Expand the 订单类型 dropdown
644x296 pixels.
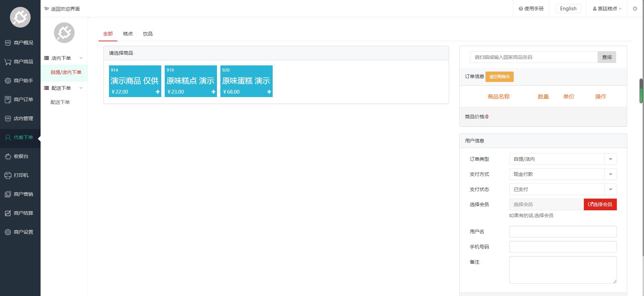pyautogui.click(x=610, y=159)
